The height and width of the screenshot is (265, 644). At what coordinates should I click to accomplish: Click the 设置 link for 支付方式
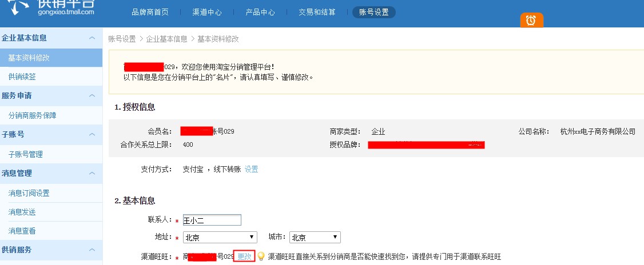[252, 169]
